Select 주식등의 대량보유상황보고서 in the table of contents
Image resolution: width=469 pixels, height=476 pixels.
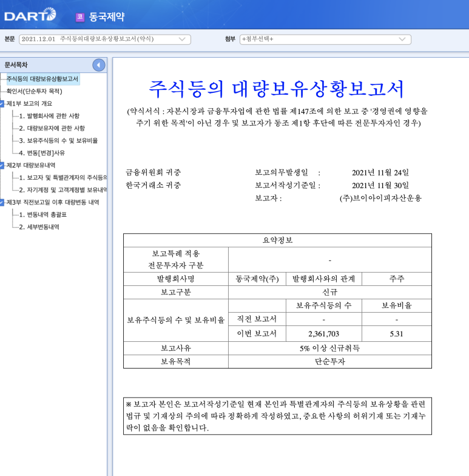[42, 79]
